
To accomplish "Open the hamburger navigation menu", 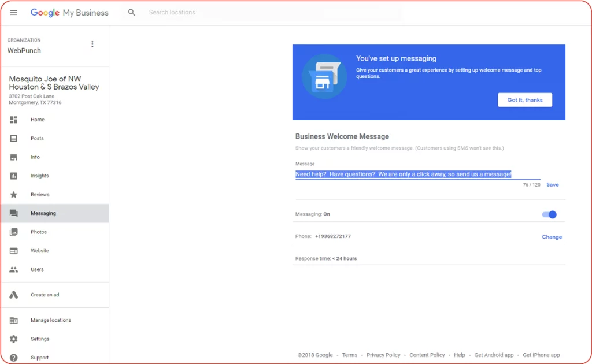I will click(x=13, y=12).
